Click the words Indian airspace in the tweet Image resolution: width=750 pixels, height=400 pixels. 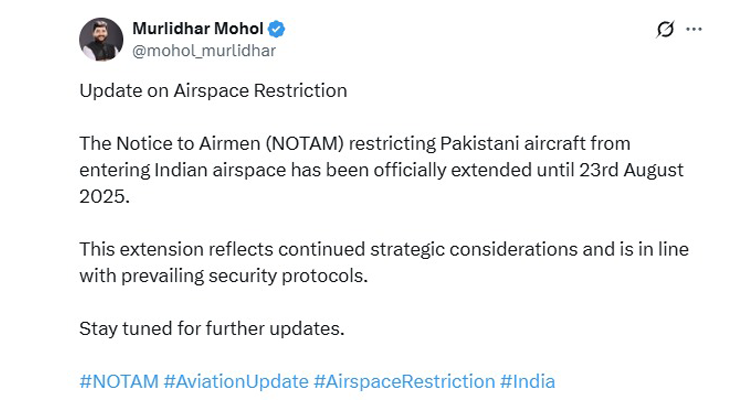(x=220, y=170)
